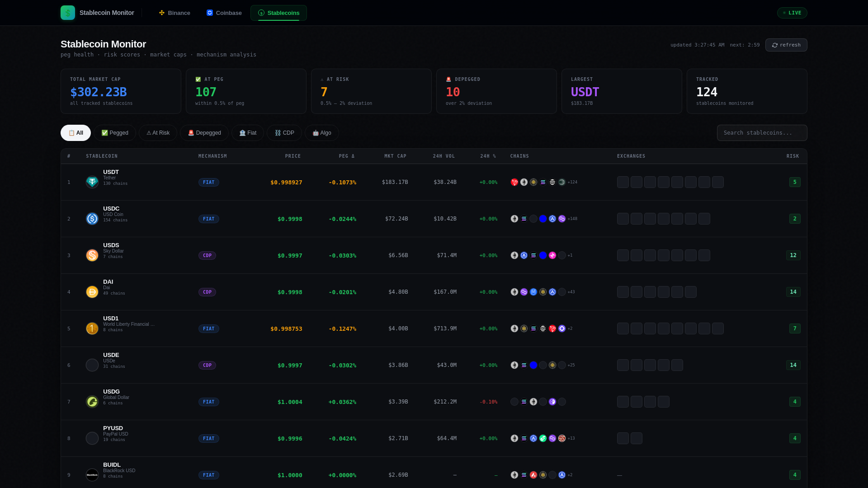Click the Polygon chain icon in USDC row
The image size is (868, 488).
pyautogui.click(x=562, y=219)
